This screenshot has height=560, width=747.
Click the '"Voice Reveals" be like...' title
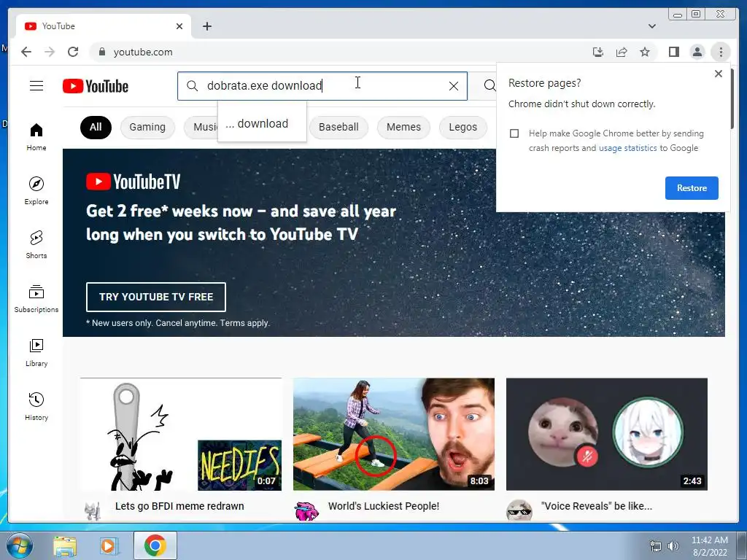[x=597, y=506]
